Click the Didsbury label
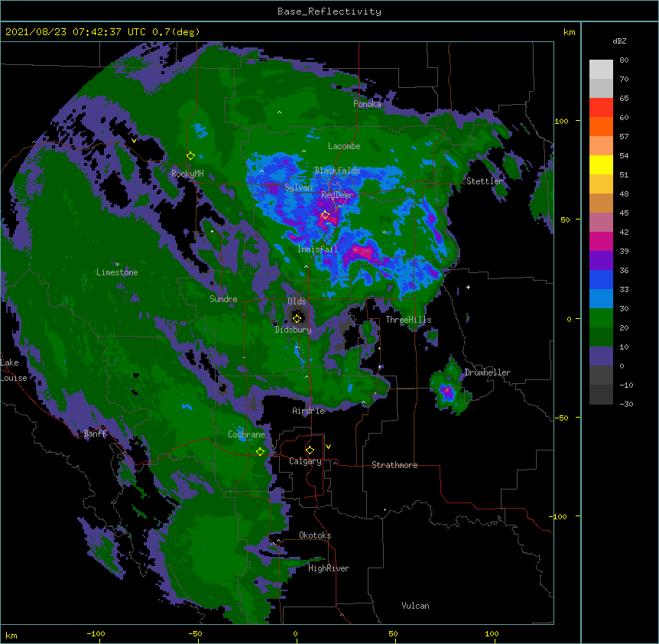The width and height of the screenshot is (659, 644). click(x=294, y=330)
